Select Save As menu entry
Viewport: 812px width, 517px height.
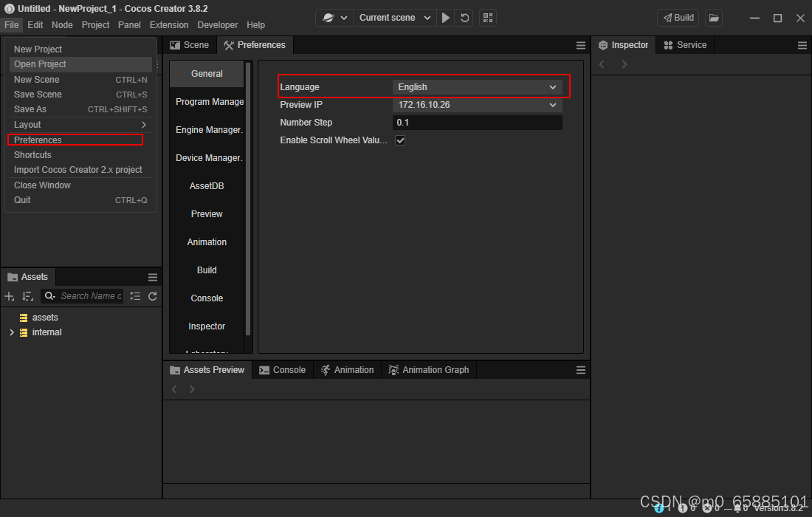80,109
